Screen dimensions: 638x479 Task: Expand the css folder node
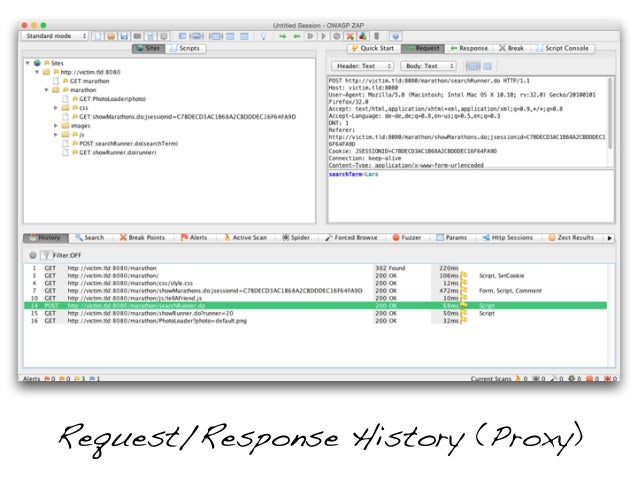pyautogui.click(x=56, y=108)
